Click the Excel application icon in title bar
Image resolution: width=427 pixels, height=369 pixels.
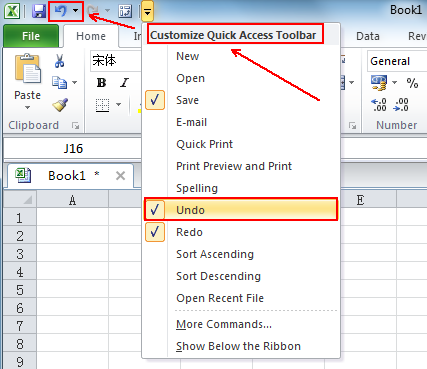(12, 11)
